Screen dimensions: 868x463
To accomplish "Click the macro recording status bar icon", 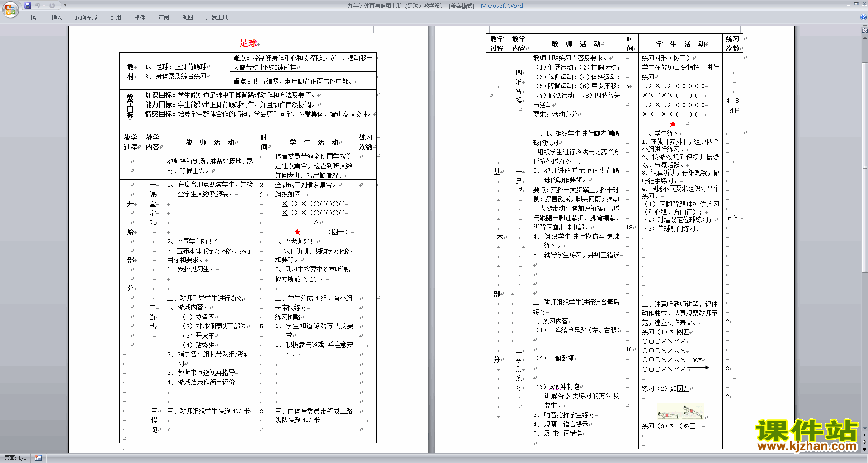I will (38, 458).
